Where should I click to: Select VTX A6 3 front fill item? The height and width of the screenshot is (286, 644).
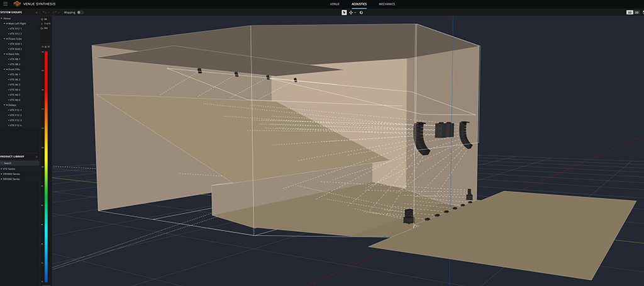pyautogui.click(x=15, y=84)
